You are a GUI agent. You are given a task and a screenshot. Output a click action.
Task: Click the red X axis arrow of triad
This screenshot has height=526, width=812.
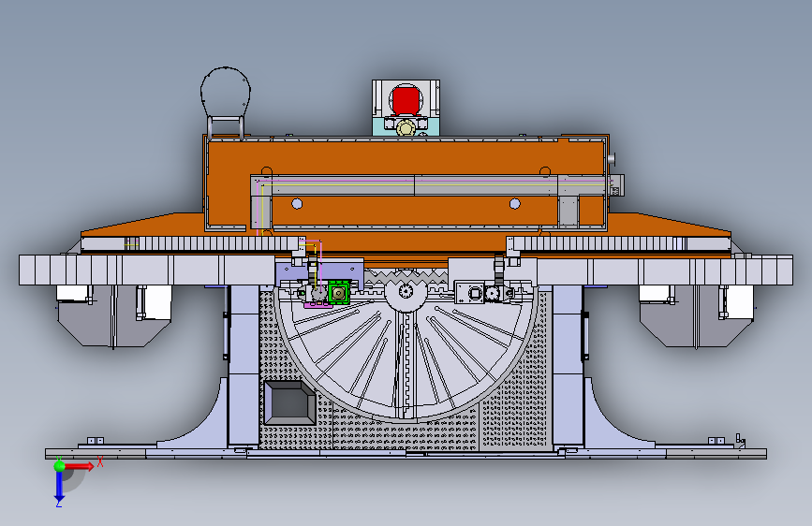click(x=80, y=466)
